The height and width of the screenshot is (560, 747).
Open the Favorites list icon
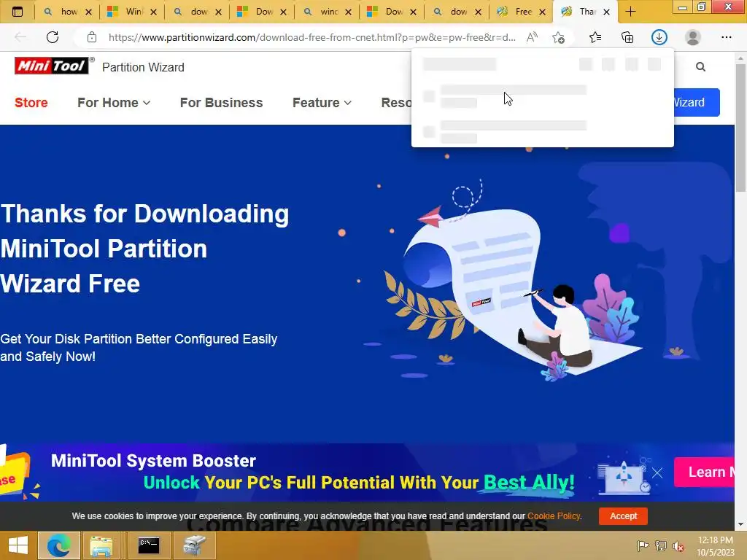(x=595, y=37)
